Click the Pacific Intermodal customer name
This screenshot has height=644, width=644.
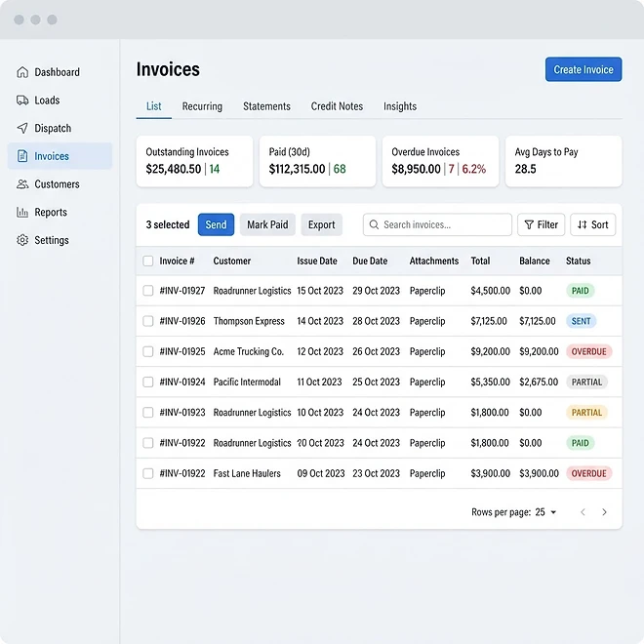tap(247, 382)
